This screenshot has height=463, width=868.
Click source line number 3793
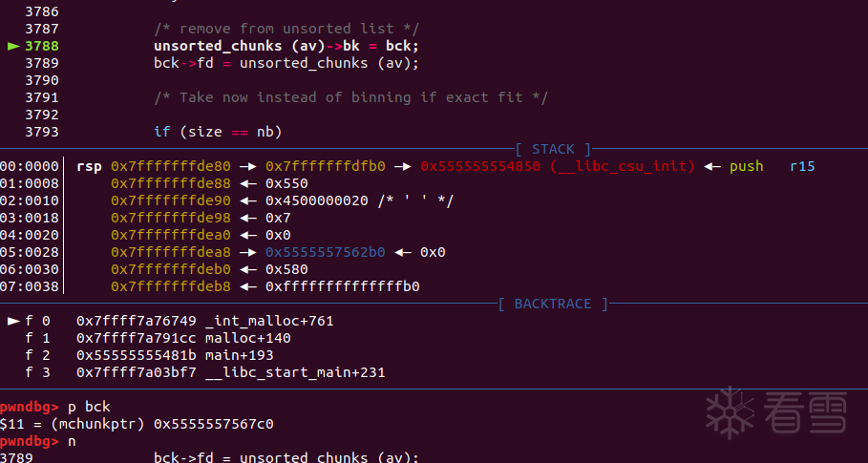coord(42,132)
